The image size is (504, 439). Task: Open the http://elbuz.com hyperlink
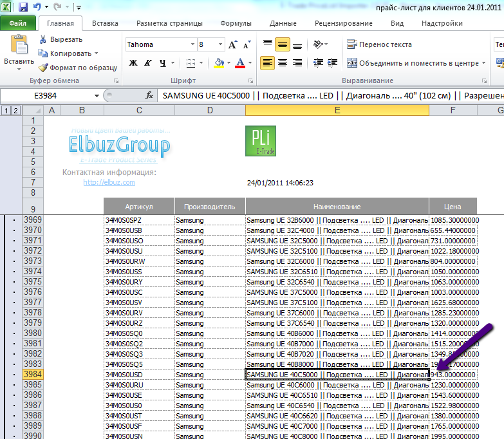[109, 182]
